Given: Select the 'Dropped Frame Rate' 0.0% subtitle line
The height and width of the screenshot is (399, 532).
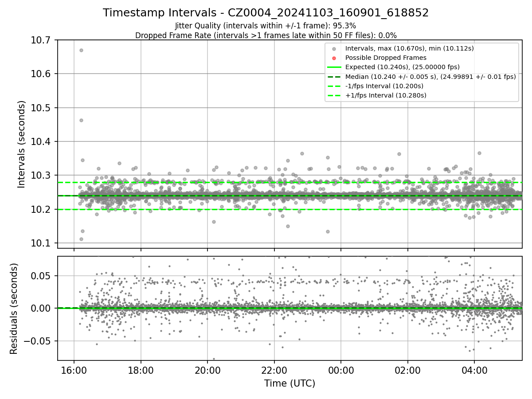Looking at the screenshot, I should (266, 35).
